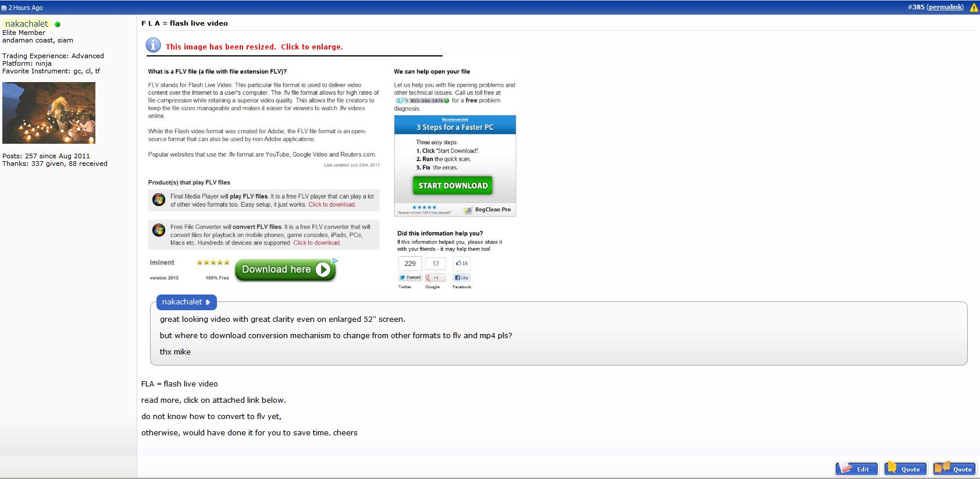The image size is (980, 479).
Task: Click "This image has been resized" notice to enlarge
Action: click(x=254, y=47)
